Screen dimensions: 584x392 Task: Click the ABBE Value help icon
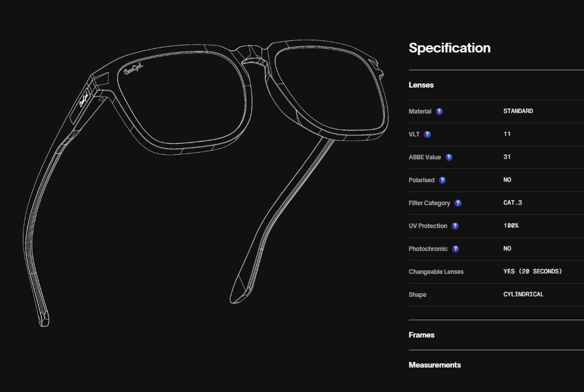449,157
